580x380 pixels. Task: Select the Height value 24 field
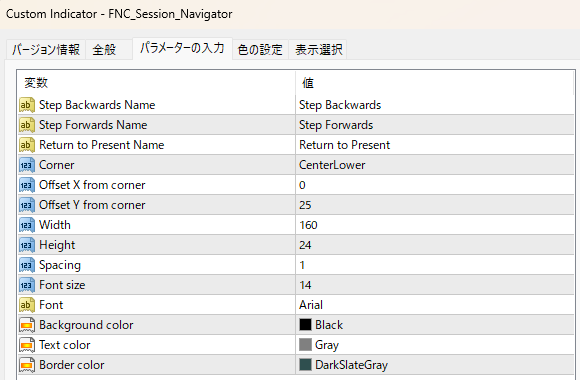tap(435, 245)
